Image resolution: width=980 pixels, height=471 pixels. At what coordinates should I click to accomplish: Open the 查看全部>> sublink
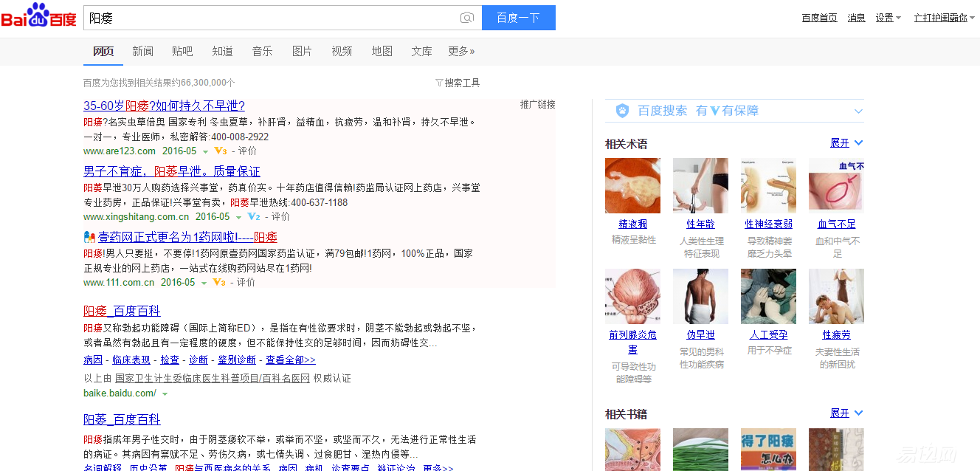click(x=291, y=360)
